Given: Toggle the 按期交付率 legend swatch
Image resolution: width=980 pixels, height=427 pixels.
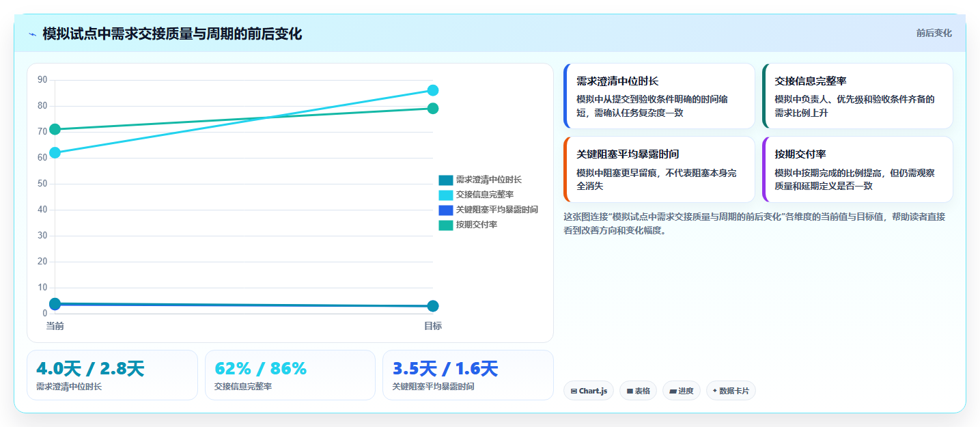Looking at the screenshot, I should [445, 225].
